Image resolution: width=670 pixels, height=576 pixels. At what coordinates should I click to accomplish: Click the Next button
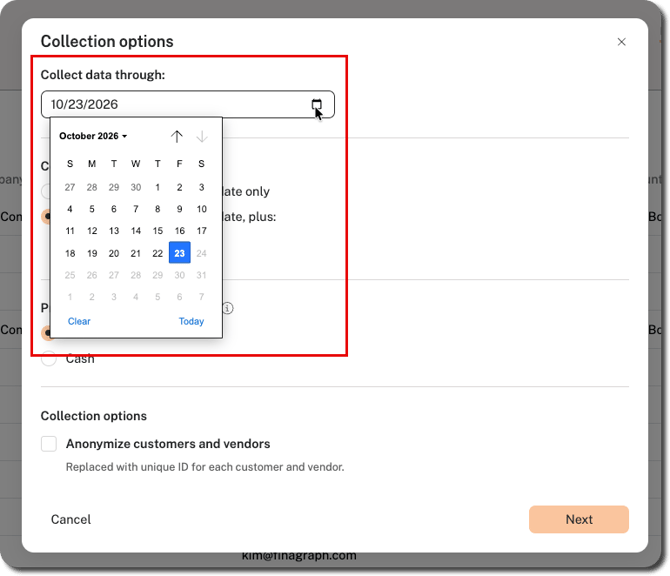click(579, 519)
